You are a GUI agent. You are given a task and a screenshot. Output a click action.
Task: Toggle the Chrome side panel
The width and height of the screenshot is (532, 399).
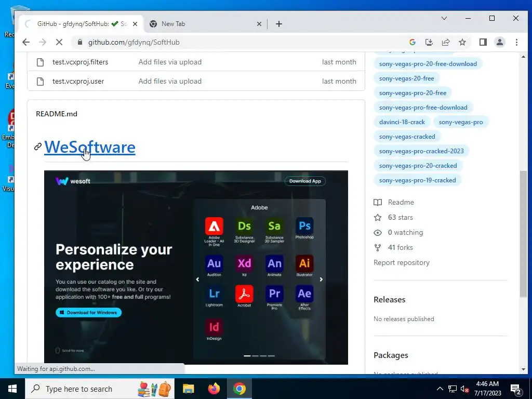pyautogui.click(x=483, y=42)
